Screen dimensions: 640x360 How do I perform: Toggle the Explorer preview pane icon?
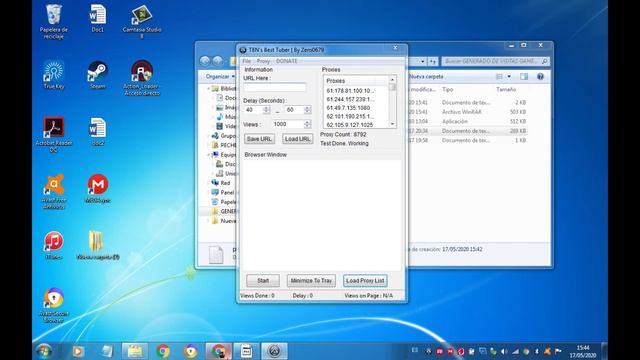click(x=524, y=76)
